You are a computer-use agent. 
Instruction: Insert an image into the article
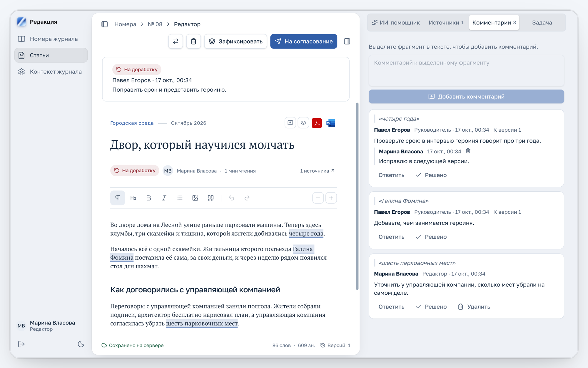pos(195,198)
